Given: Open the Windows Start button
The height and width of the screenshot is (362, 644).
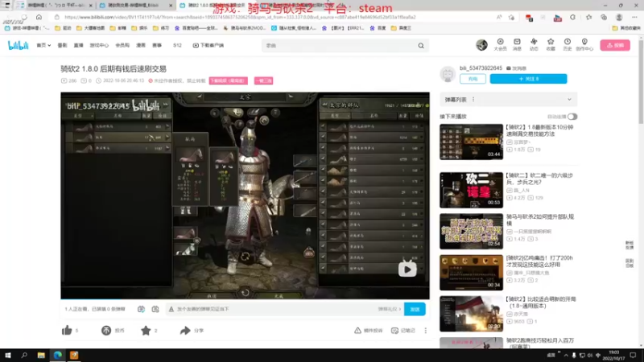Looking at the screenshot, I should pos(7,355).
